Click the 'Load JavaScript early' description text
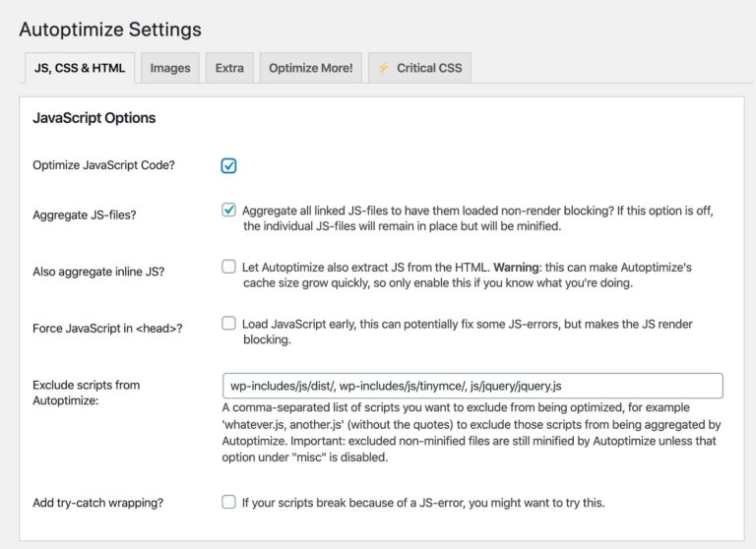This screenshot has height=549, width=756. click(x=468, y=332)
